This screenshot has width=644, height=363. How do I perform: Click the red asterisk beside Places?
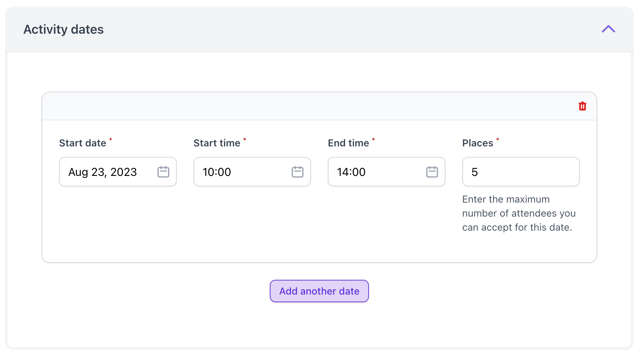[497, 140]
